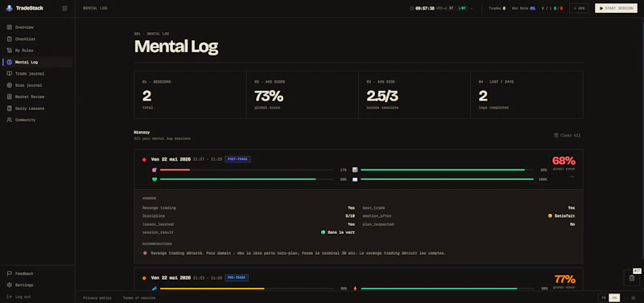644x303 pixels.
Task: Open the Privacy policy link
Action: point(97,298)
